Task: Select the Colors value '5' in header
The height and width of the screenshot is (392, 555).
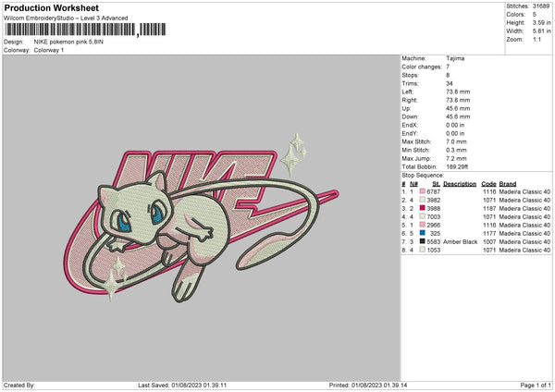Action: 535,15
